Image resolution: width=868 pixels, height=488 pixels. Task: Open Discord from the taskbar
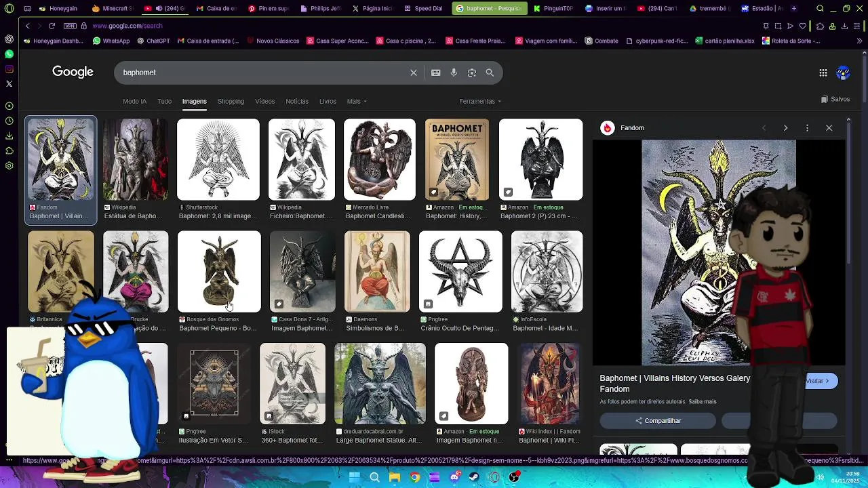[x=454, y=477]
